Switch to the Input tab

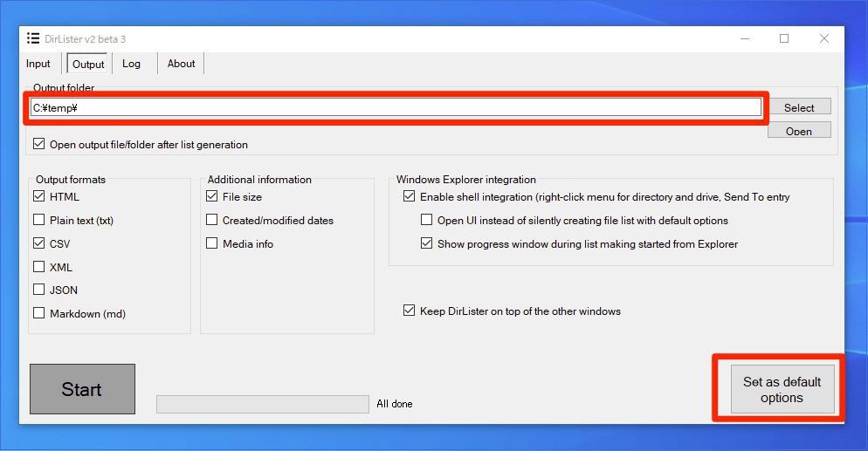point(38,64)
